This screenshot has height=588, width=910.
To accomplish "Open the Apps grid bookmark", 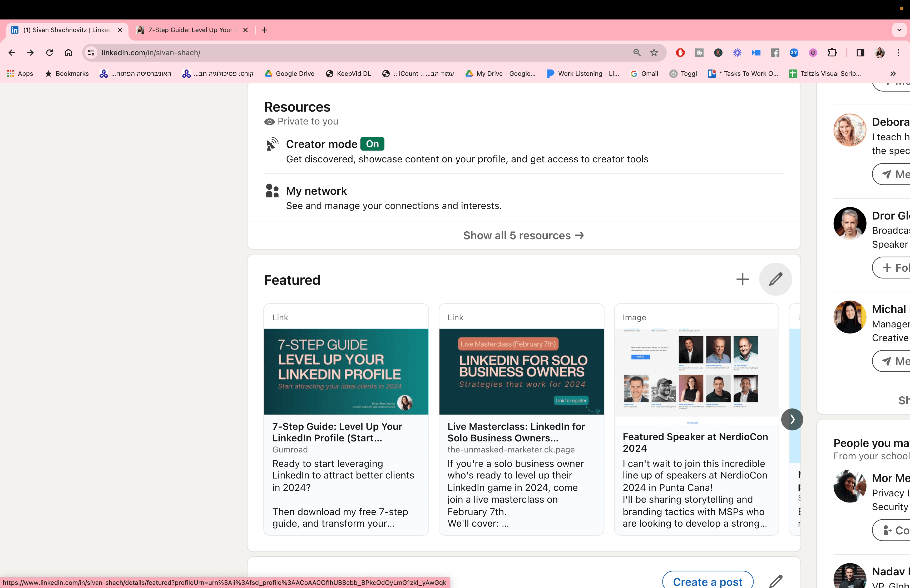I will (x=20, y=74).
